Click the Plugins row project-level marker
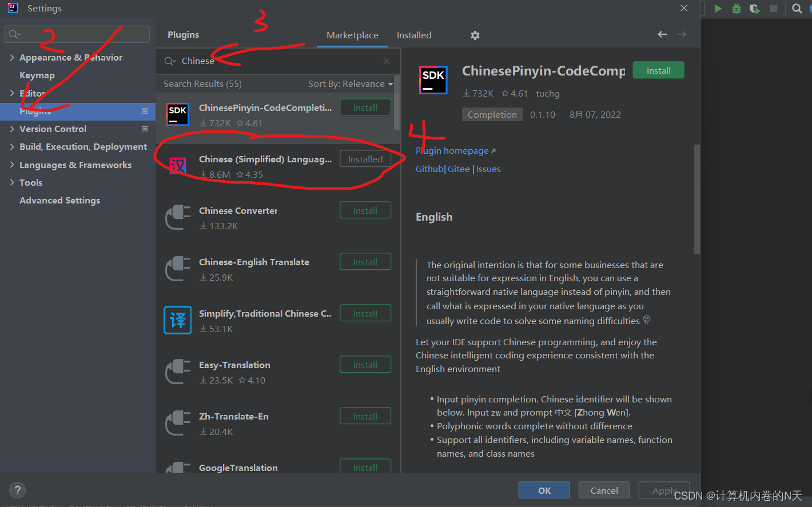 pos(145,111)
